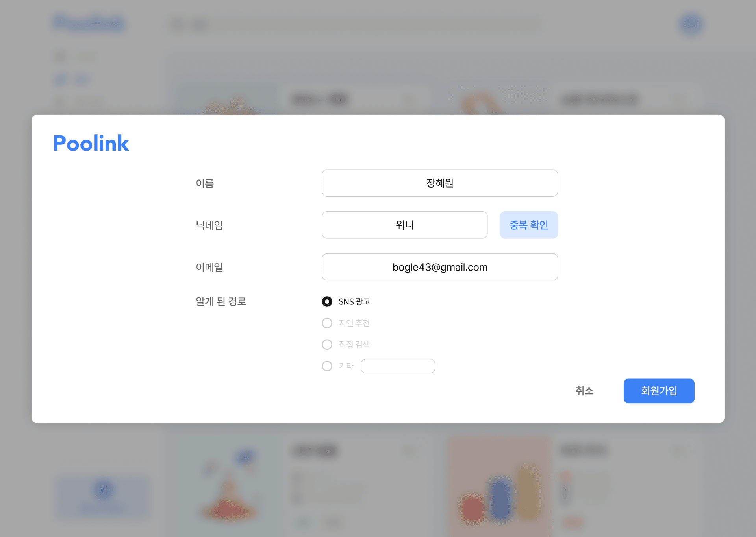This screenshot has width=756, height=537.
Task: Select the SNS 광고 radio button
Action: click(x=327, y=301)
